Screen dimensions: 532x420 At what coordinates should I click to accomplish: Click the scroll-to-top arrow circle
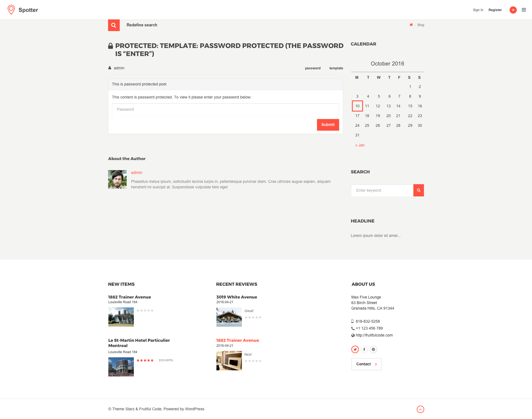(420, 409)
